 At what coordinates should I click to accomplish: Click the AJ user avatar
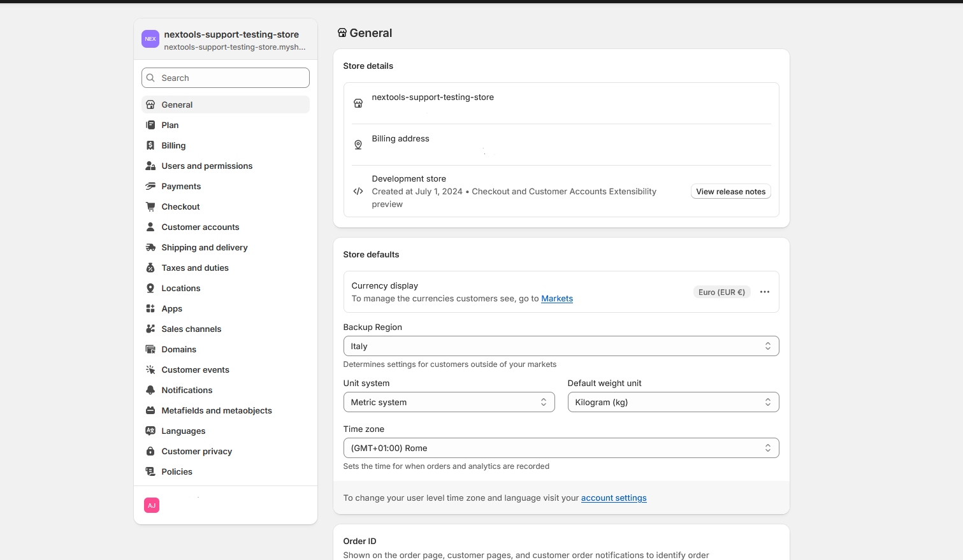(x=152, y=505)
